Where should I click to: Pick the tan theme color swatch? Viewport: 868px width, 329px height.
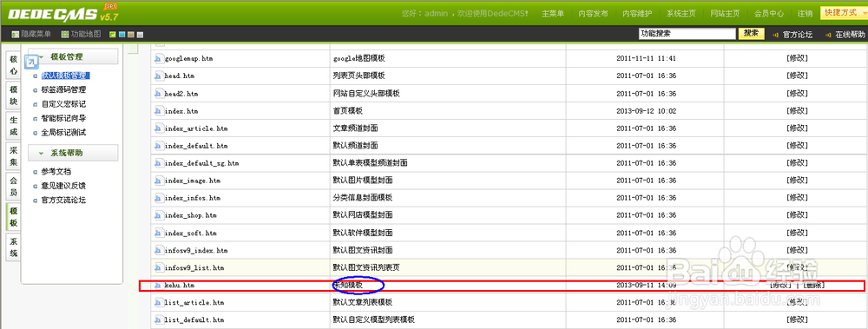(131, 35)
